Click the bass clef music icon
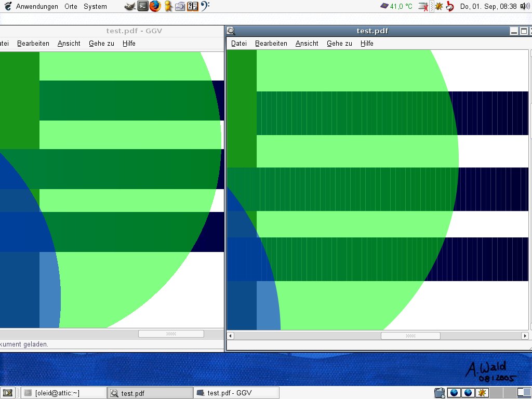Screen dimensions: 532x399 [x=205, y=6]
